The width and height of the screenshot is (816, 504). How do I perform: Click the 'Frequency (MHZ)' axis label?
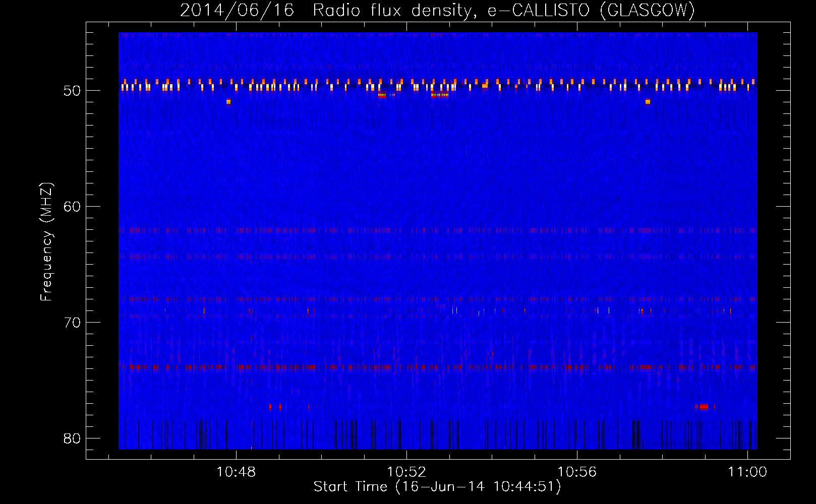tap(46, 242)
